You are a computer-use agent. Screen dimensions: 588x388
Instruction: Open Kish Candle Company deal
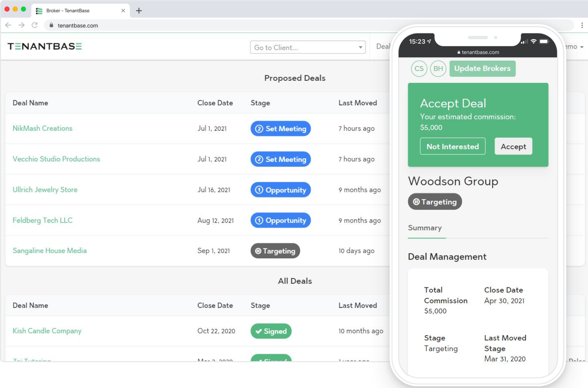tap(47, 331)
